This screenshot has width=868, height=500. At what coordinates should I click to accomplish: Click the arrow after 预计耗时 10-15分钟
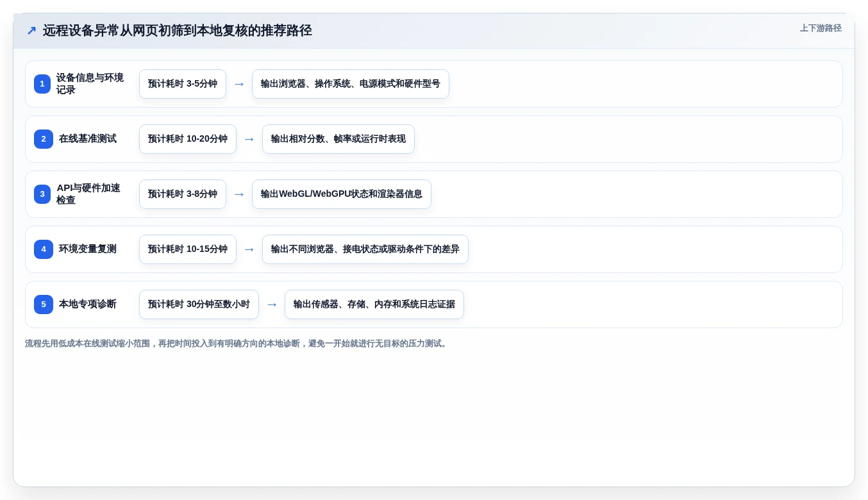pos(249,249)
